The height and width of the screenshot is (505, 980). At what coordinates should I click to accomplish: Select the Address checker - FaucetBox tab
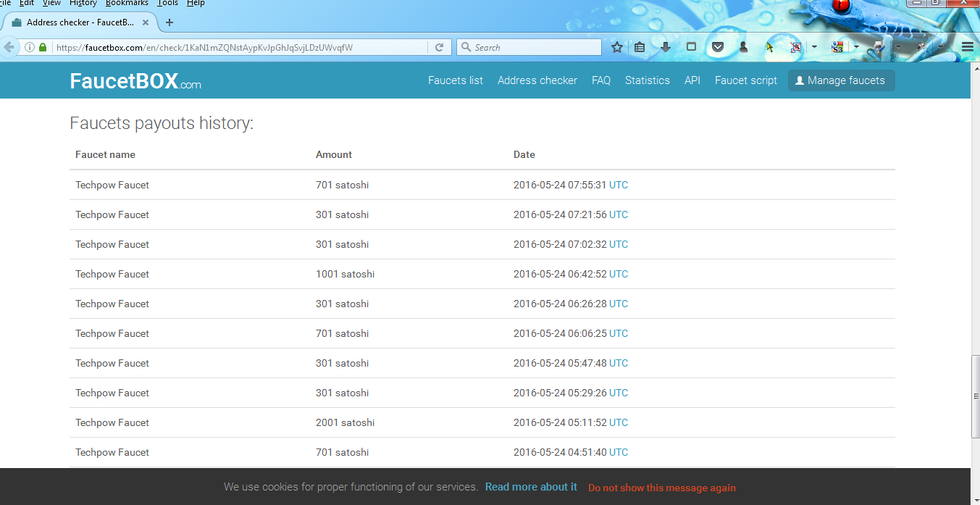tap(79, 22)
